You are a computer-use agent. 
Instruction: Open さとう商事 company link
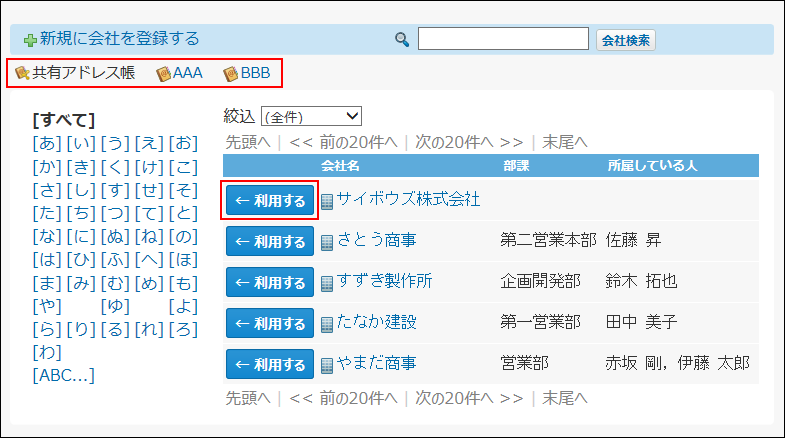[x=376, y=240]
